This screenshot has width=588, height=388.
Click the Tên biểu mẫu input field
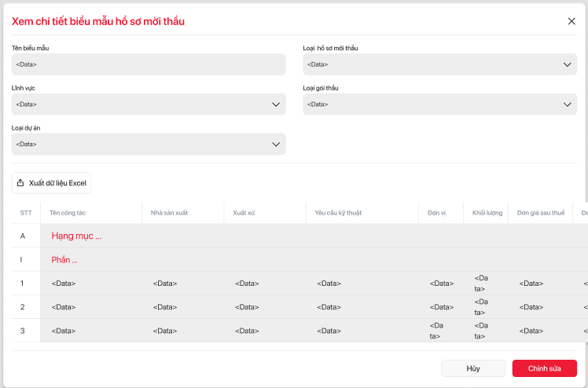pos(149,64)
